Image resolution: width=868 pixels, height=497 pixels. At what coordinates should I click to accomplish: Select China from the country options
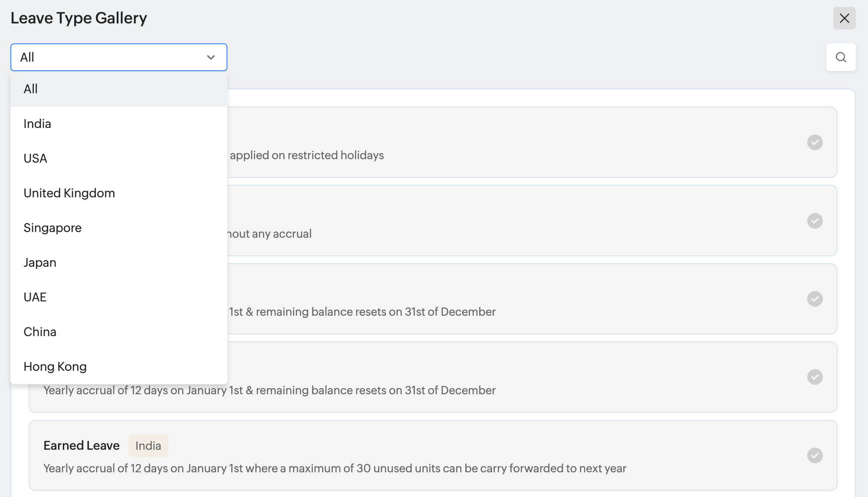(40, 332)
